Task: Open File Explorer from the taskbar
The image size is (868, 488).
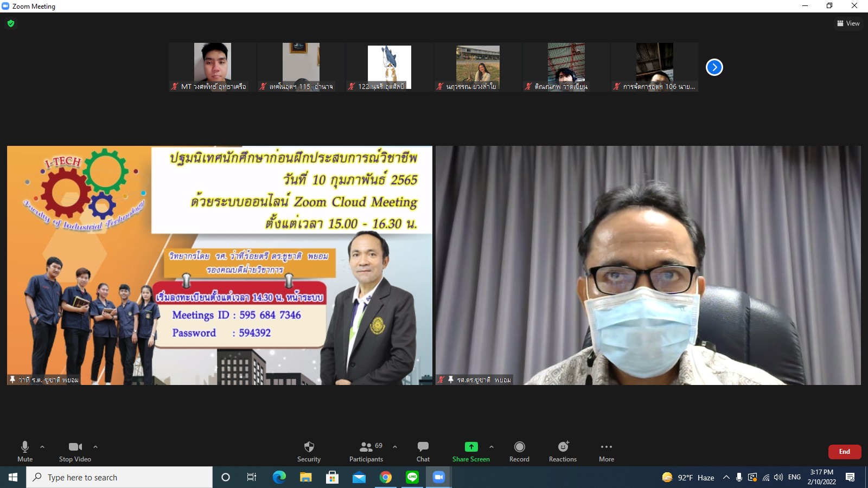Action: pyautogui.click(x=306, y=477)
